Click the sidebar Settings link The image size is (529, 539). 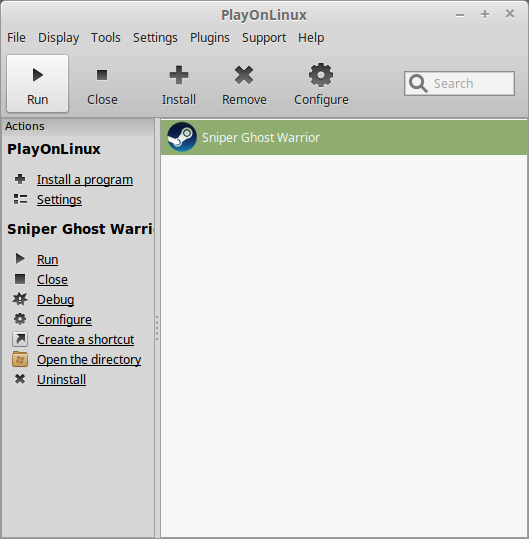click(59, 200)
